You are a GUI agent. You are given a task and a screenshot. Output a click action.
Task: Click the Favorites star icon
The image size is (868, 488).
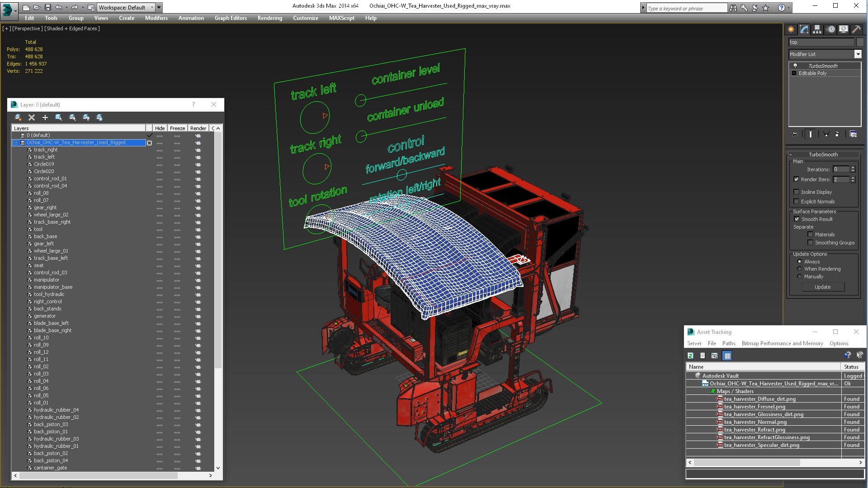765,8
